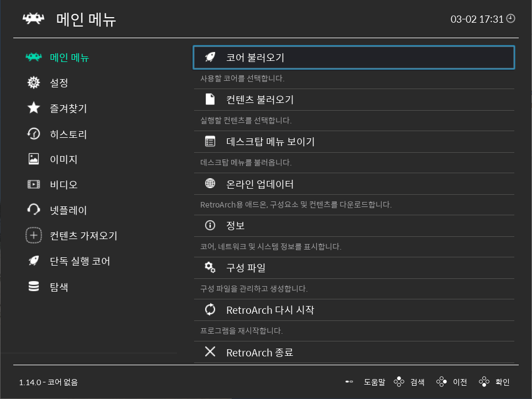This screenshot has width=532, height=399.
Task: Click description 실행할 컨텐츠를 선택합니다.
Action: [246, 121]
